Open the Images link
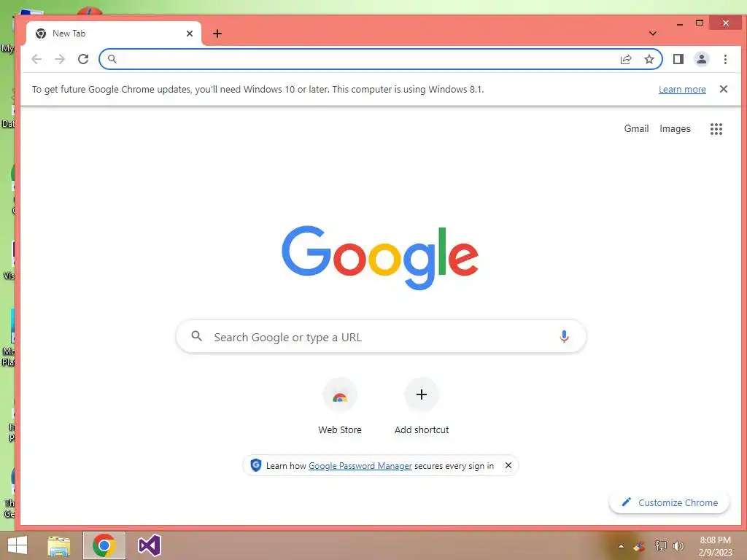Screen dimensions: 747x560 pyautogui.click(x=675, y=128)
